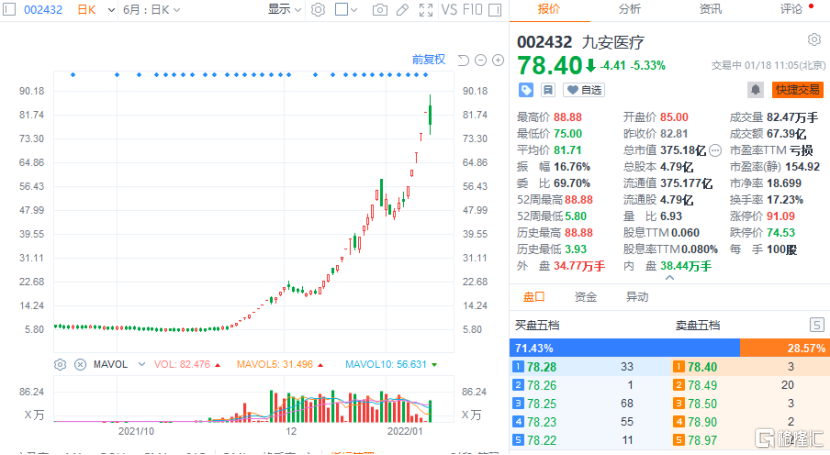Viewport: 830px width, 455px height.
Task: Open 显示 display dropdown
Action: pos(284,10)
